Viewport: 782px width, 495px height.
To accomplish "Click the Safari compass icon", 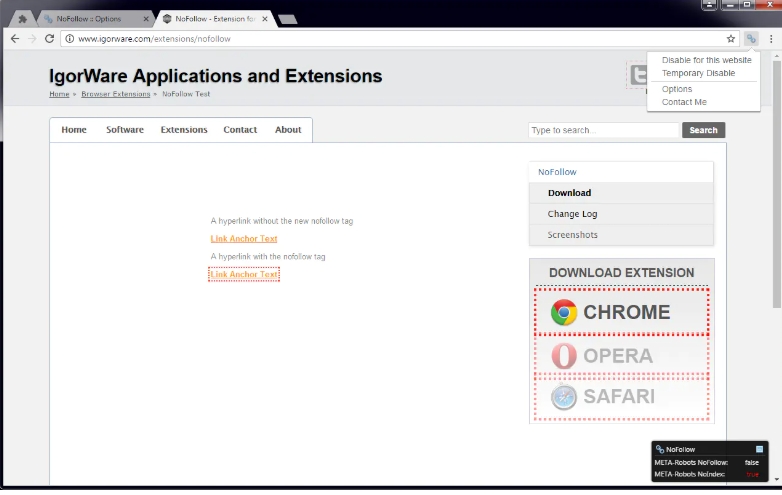I will (564, 397).
